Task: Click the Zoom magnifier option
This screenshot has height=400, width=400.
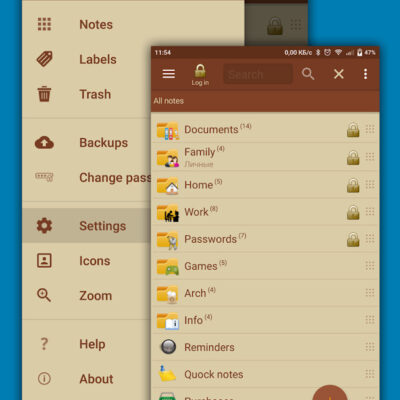Action: (87, 296)
